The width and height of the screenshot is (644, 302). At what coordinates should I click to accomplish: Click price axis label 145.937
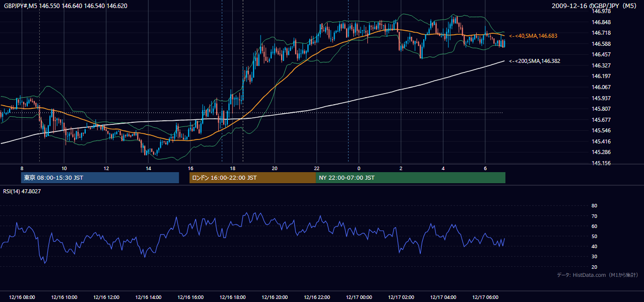pos(600,98)
